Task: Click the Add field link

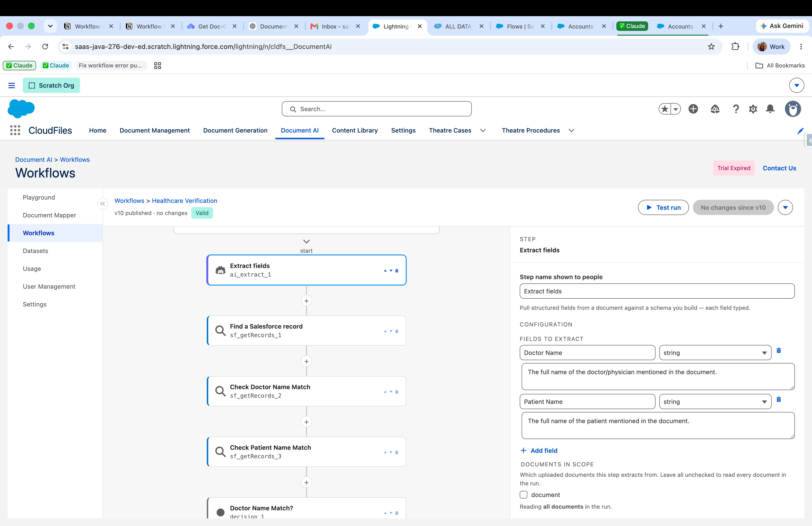Action: coord(539,450)
